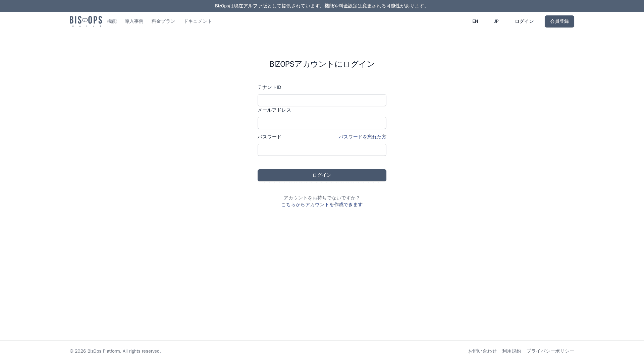644x362 pixels.
Task: Focus the テナントID input field
Action: pos(322,100)
